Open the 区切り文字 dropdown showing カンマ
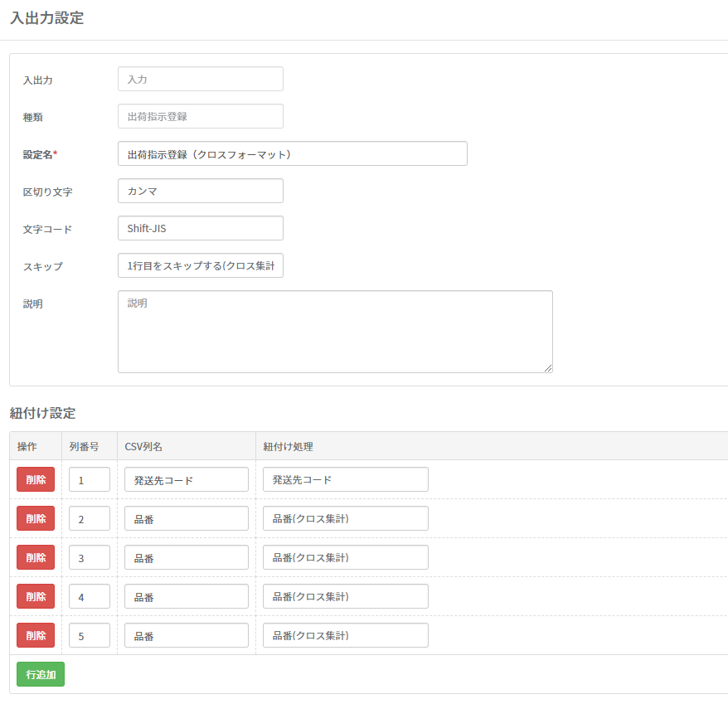The height and width of the screenshot is (704, 728). [x=200, y=191]
